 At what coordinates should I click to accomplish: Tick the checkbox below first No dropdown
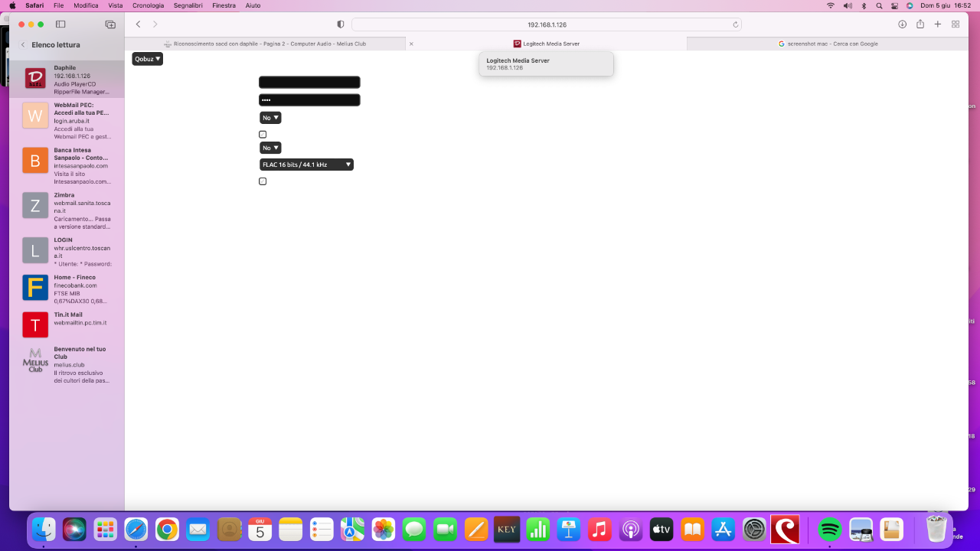(263, 135)
